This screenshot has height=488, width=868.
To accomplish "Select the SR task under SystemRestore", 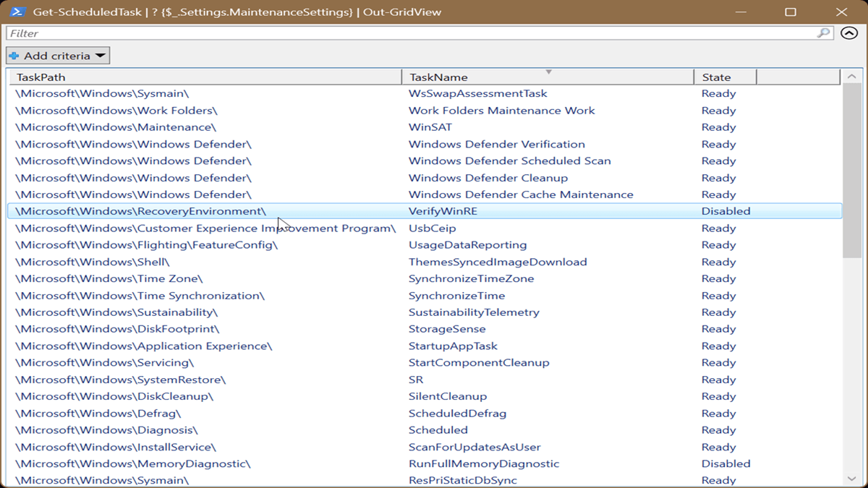I will click(416, 380).
